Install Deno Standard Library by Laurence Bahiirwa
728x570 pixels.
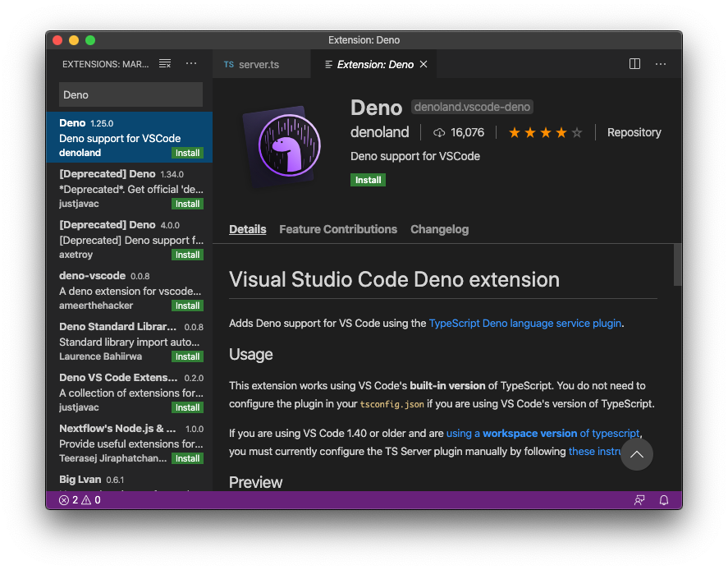tap(187, 356)
